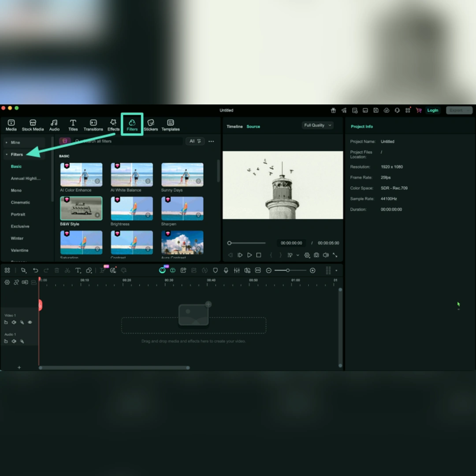Click the previous frame button
The height and width of the screenshot is (476, 476).
click(x=231, y=255)
